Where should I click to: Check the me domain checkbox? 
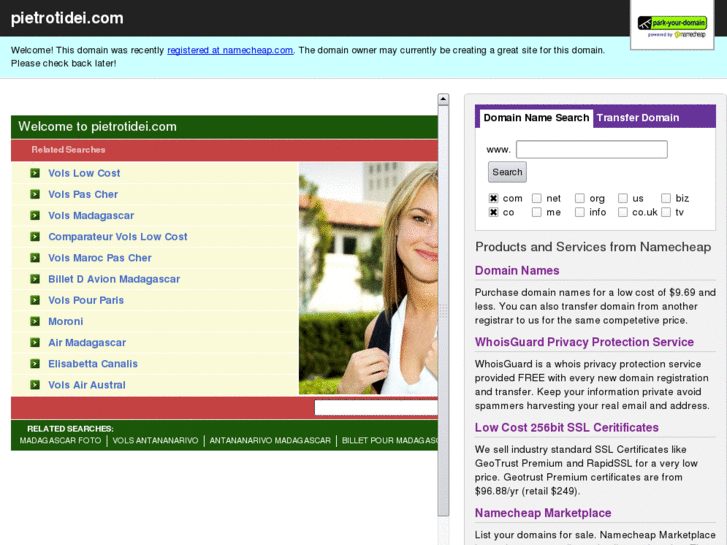pos(536,212)
